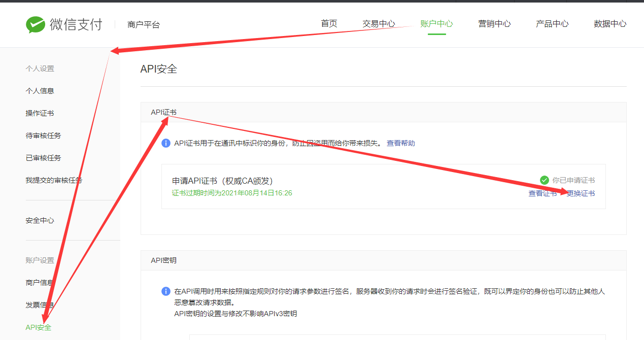The image size is (644, 340).
Task: Click the 账户设置 sidebar section heading
Action: tap(40, 260)
